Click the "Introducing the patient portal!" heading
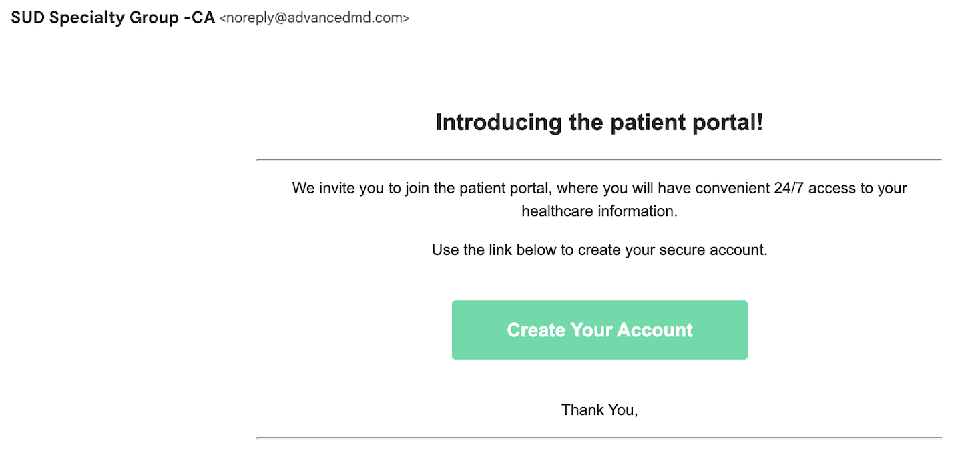Image resolution: width=980 pixels, height=451 pixels. tap(599, 123)
